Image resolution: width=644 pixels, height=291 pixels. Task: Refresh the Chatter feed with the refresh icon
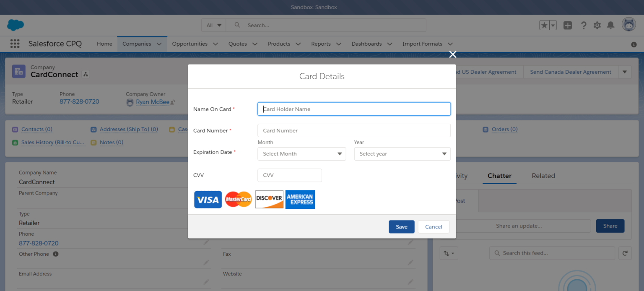[625, 253]
